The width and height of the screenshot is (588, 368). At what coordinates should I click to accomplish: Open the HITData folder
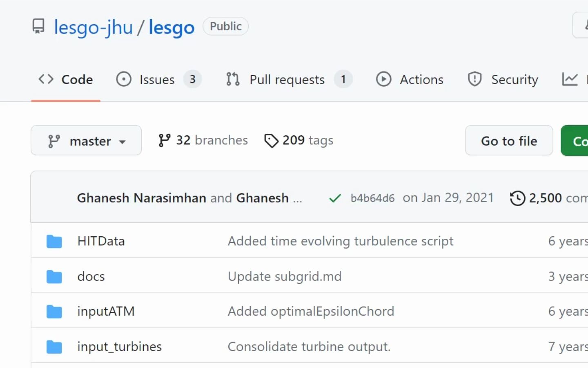point(101,241)
